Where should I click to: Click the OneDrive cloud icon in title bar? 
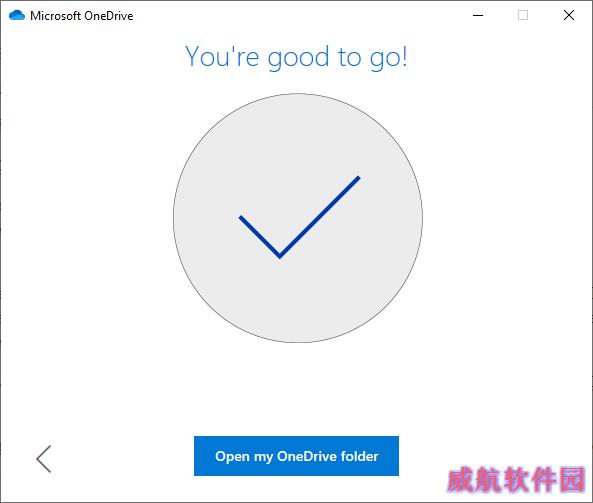point(17,16)
